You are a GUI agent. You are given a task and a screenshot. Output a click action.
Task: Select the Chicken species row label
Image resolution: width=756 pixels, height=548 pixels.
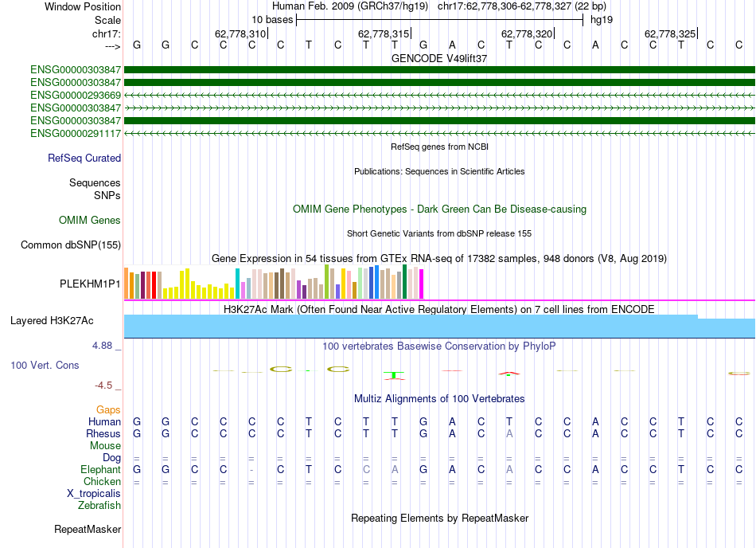(102, 481)
